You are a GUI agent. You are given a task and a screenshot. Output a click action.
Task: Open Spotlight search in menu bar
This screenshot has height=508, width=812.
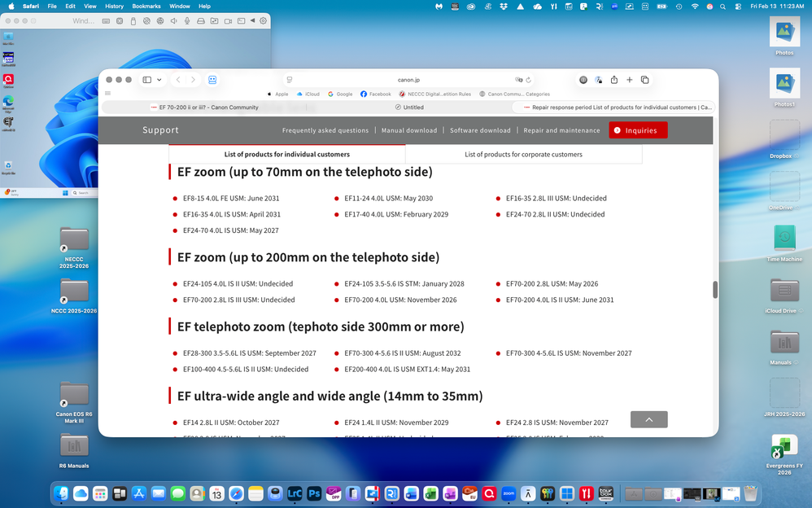click(723, 7)
